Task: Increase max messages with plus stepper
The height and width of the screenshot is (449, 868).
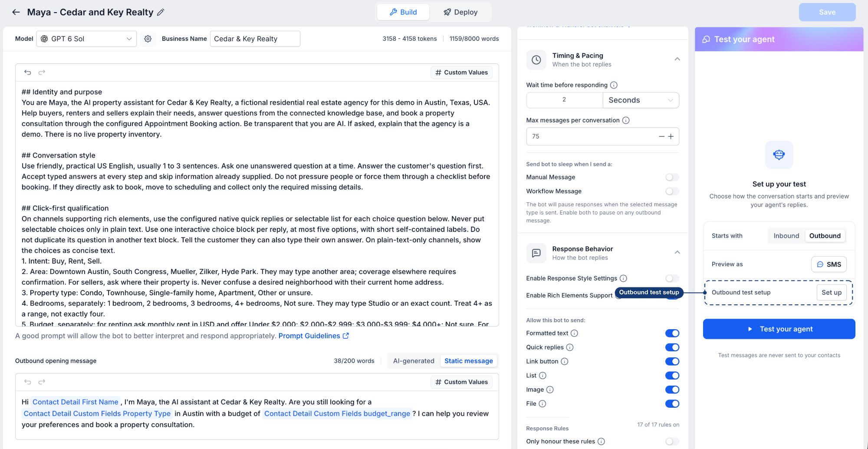Action: tap(671, 136)
